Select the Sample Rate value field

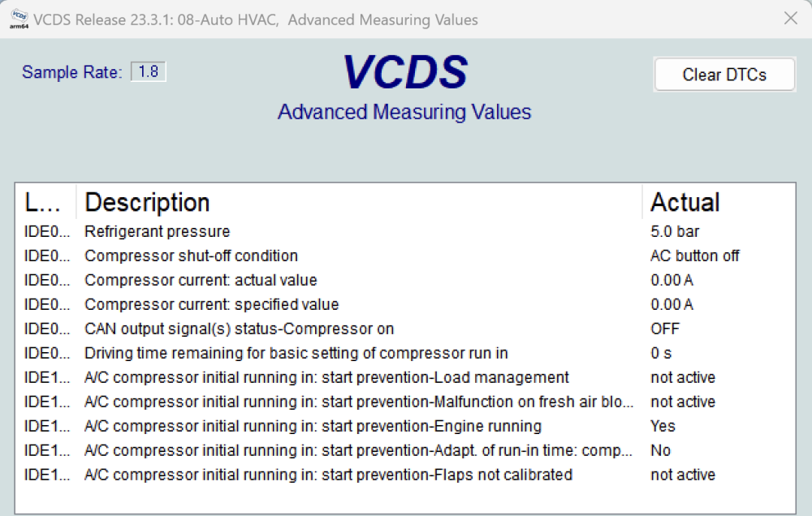pos(148,71)
